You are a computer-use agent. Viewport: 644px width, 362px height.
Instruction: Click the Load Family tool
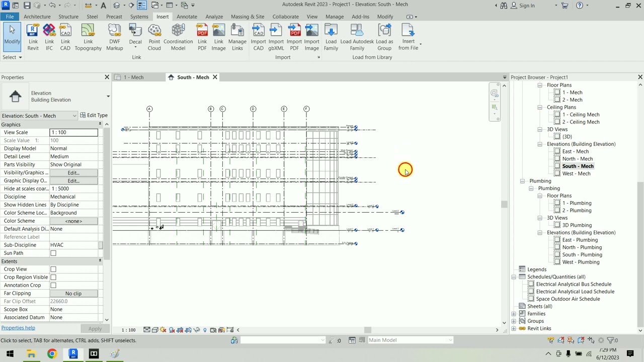[331, 37]
